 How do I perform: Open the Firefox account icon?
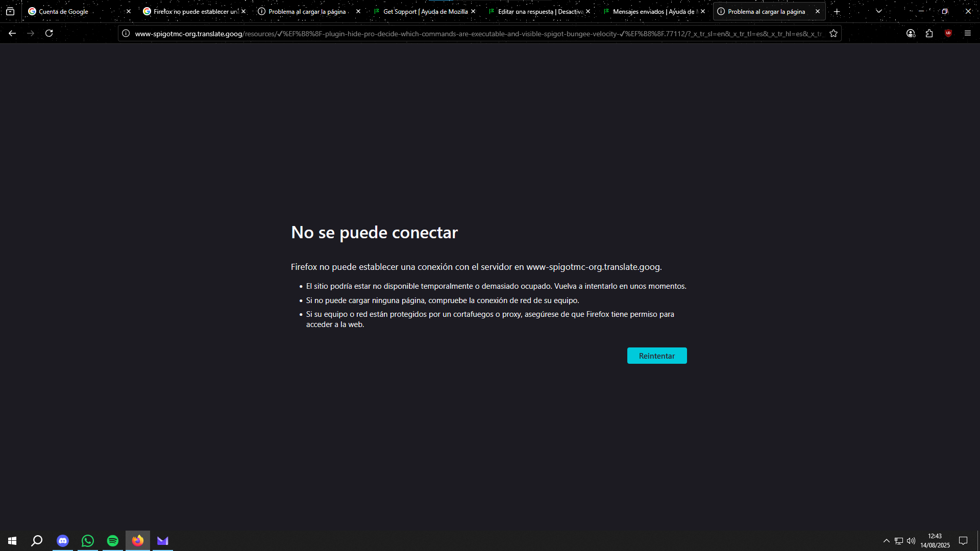pyautogui.click(x=911, y=33)
